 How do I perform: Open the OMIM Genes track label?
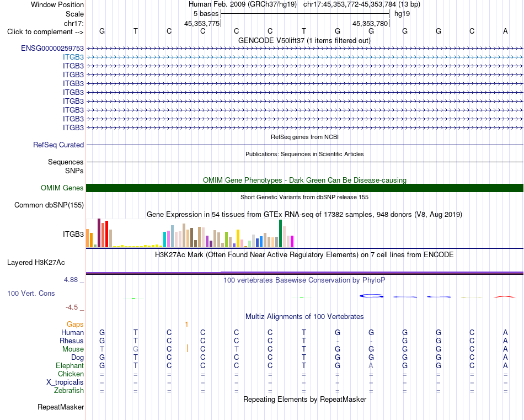click(62, 188)
